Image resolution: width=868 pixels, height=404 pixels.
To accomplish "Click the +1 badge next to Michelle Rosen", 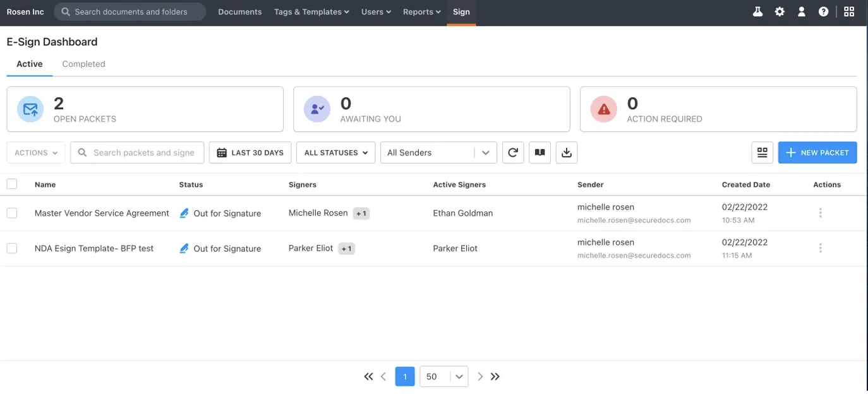I will click(x=361, y=213).
